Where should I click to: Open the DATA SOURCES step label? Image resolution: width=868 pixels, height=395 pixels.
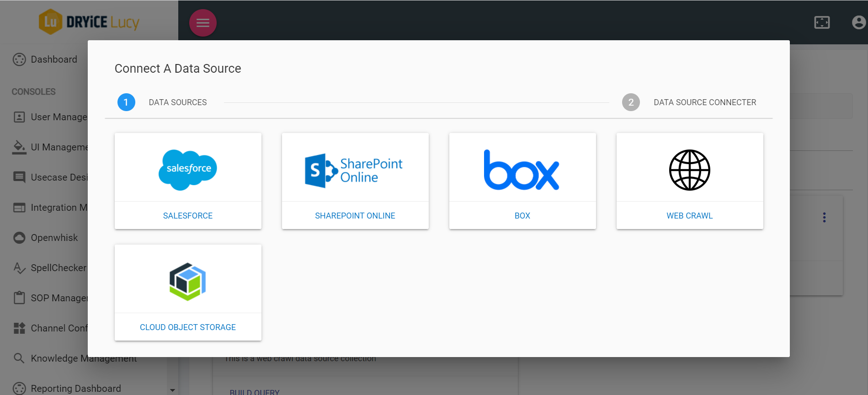[178, 102]
